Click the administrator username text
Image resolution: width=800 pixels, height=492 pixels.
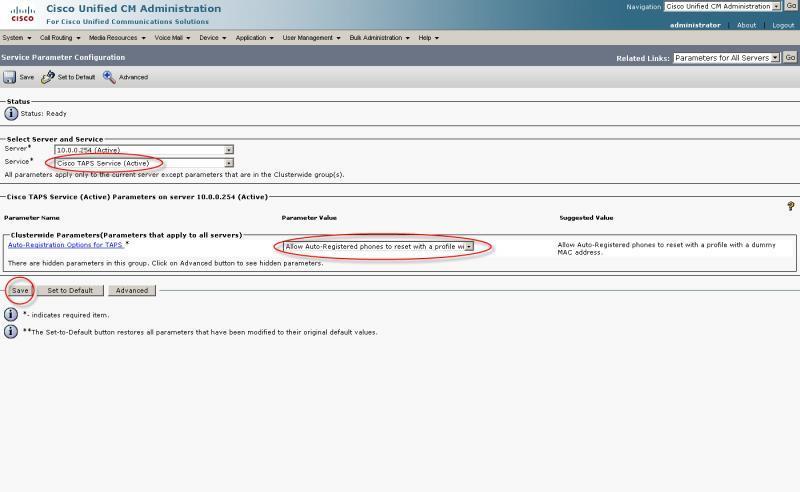tap(695, 25)
